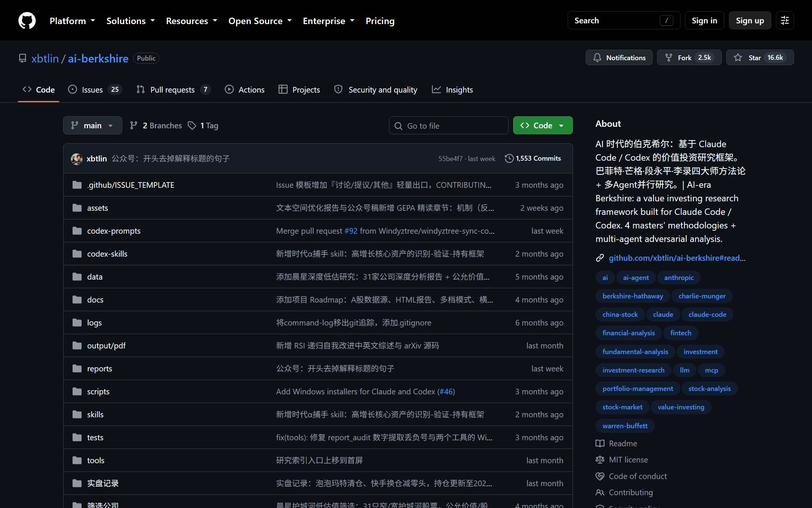812x508 pixels.
Task: Click the scales icon beside MIT license
Action: pyautogui.click(x=600, y=459)
